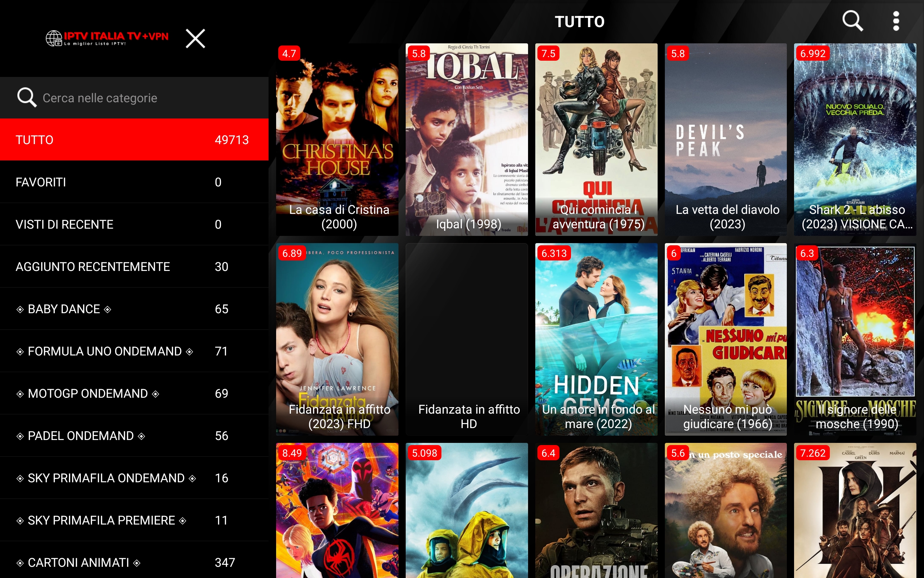
Task: Open the VISTI DI RECENTE category
Action: (134, 224)
